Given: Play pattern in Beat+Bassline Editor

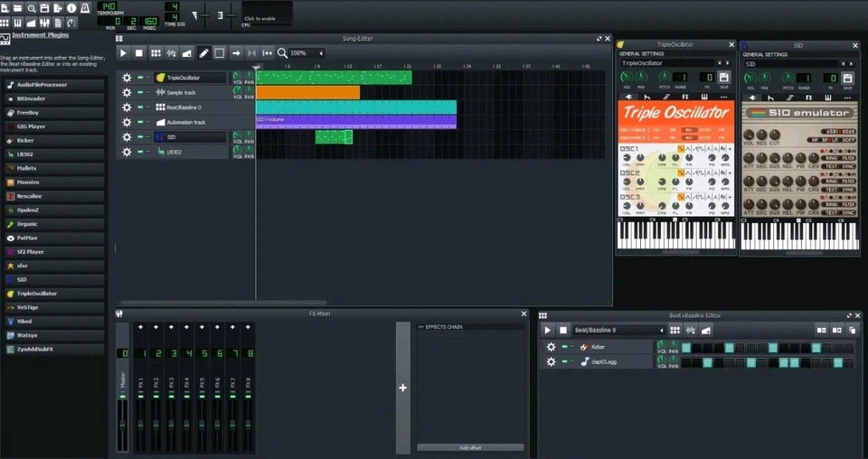Looking at the screenshot, I should pos(548,330).
